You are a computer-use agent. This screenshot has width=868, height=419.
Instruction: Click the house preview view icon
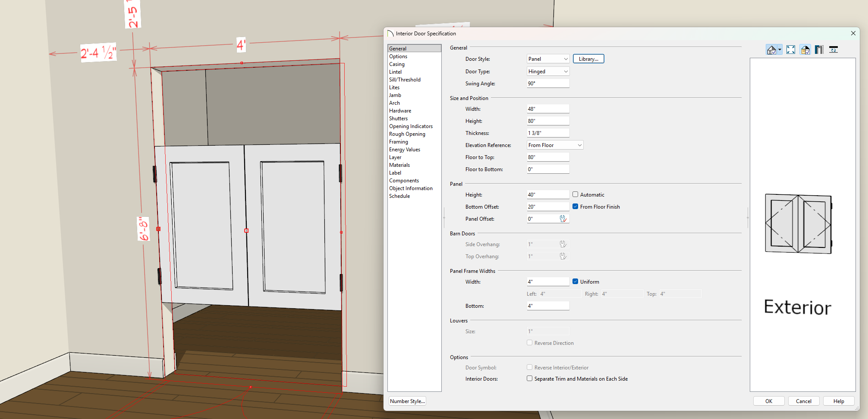pyautogui.click(x=771, y=50)
